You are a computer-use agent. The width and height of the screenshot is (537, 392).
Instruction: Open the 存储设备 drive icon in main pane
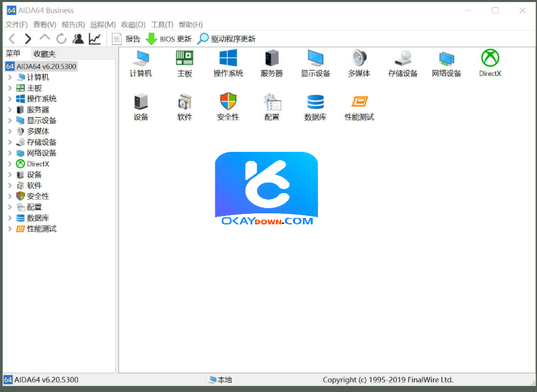click(403, 63)
